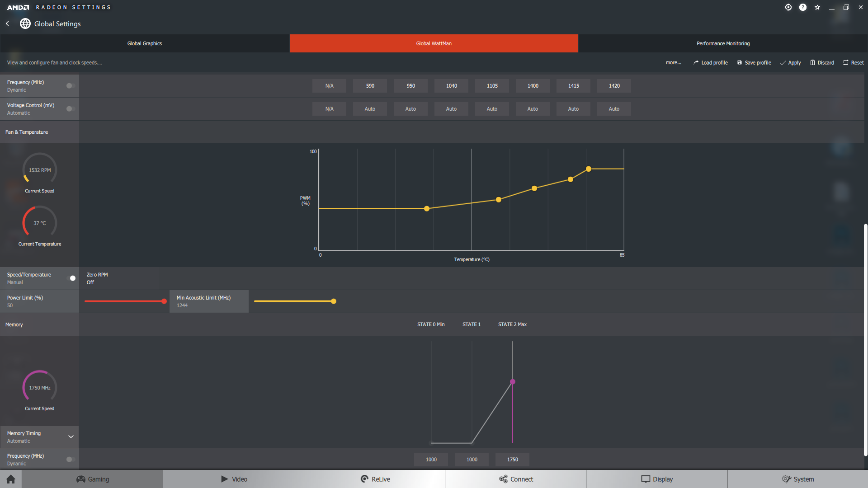Select the second fan curve point

pos(499,200)
